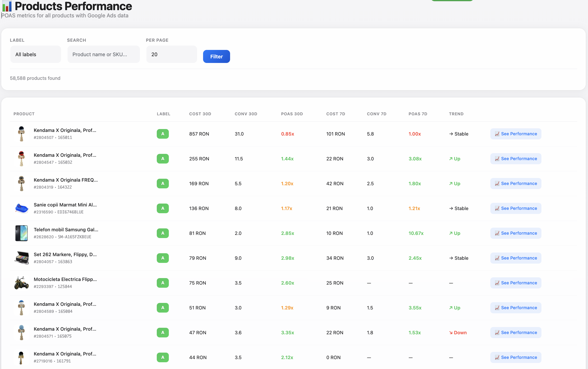Click the Stable arrow icon on the Sanie copii row
Screen dimensions: 588x369
(x=451, y=208)
